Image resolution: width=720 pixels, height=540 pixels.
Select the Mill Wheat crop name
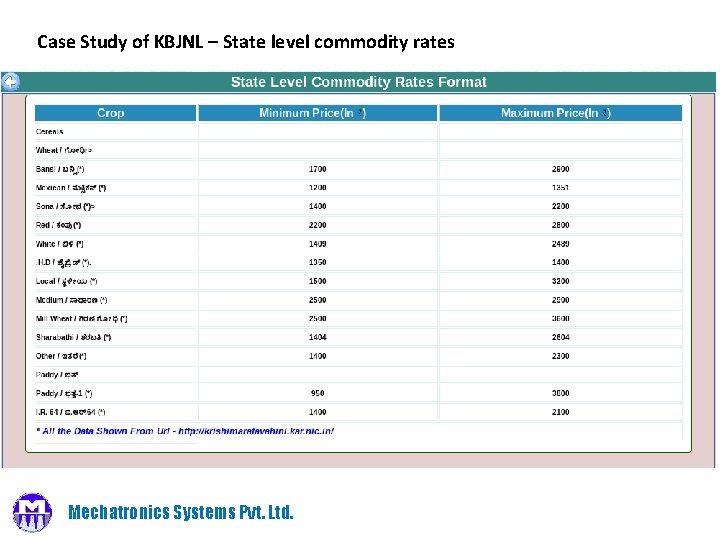click(x=81, y=319)
